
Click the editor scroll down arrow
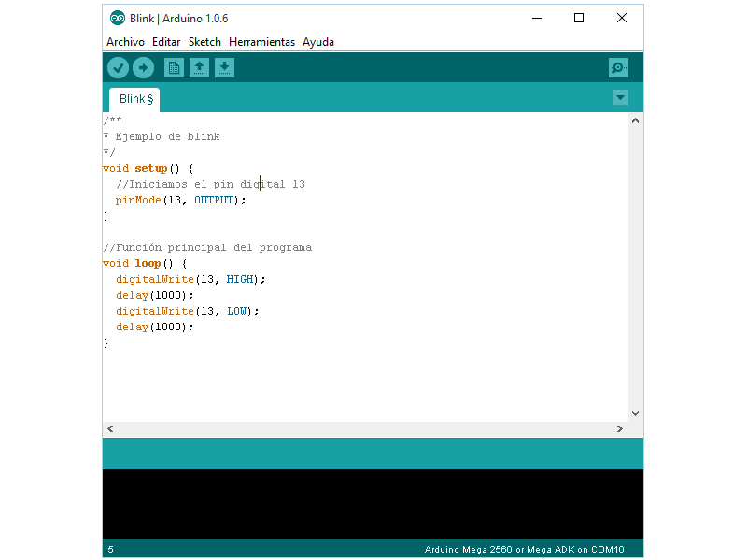click(x=635, y=413)
